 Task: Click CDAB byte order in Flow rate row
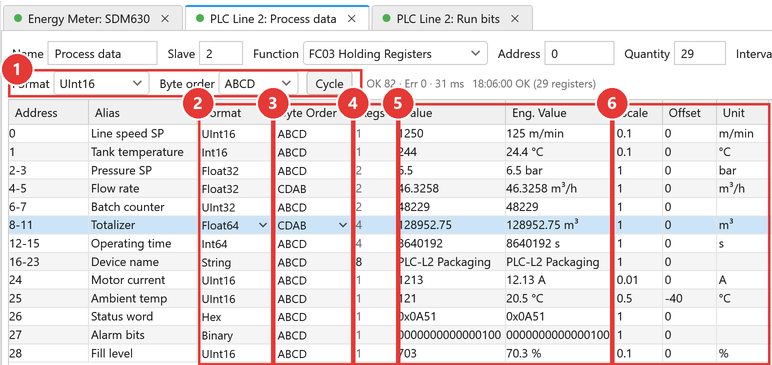[312, 189]
